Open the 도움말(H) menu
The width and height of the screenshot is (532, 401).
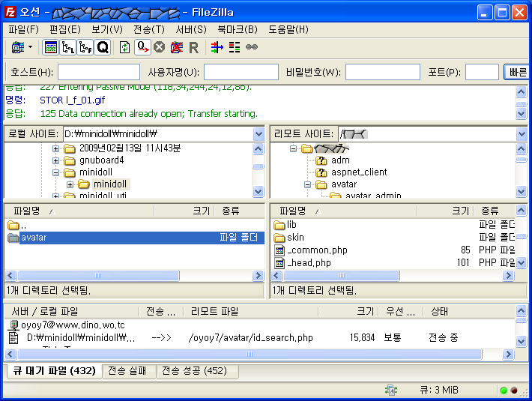(288, 29)
